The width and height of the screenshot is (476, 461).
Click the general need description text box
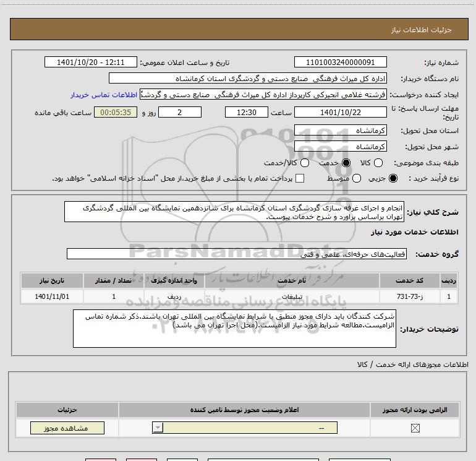pyautogui.click(x=234, y=212)
